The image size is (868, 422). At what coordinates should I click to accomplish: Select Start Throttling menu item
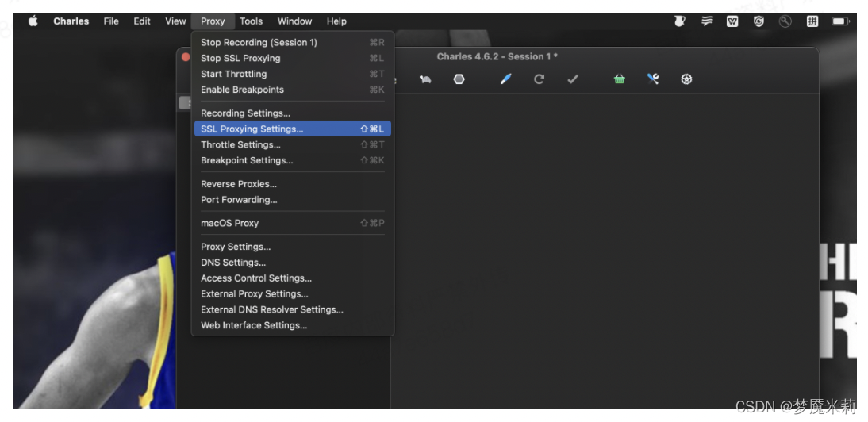293,74
